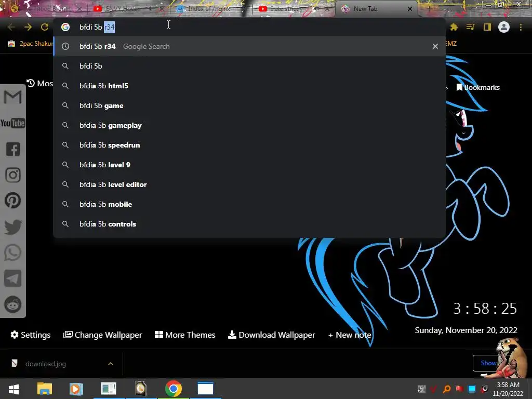Click the speaker volume tray icon
Screen dimensions: 532x399
pos(484,389)
